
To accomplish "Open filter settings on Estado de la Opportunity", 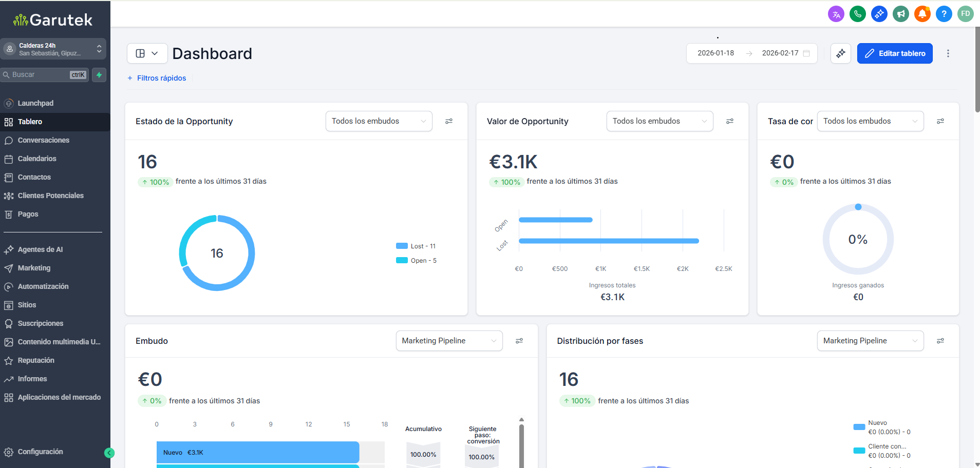I will [x=449, y=121].
